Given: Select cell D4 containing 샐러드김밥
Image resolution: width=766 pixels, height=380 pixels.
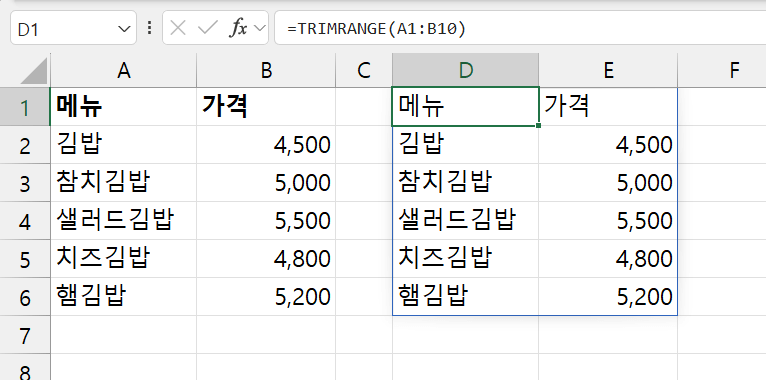Looking at the screenshot, I should click(x=466, y=221).
